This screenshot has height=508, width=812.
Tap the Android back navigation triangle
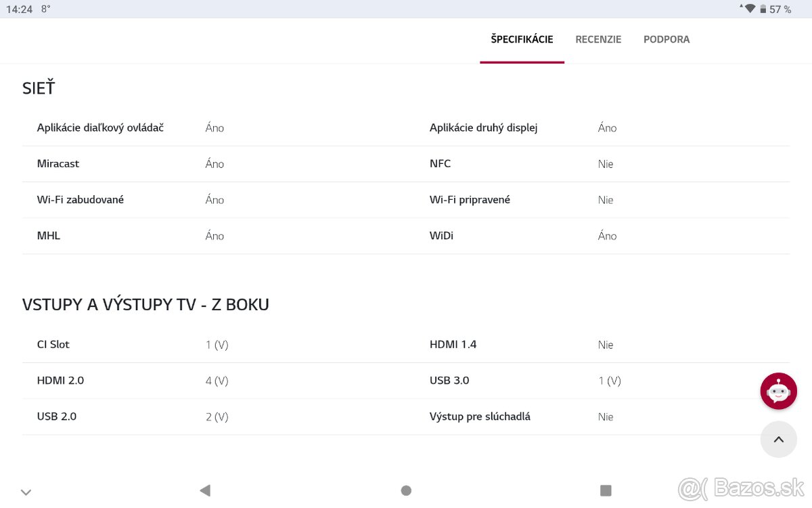pyautogui.click(x=204, y=490)
